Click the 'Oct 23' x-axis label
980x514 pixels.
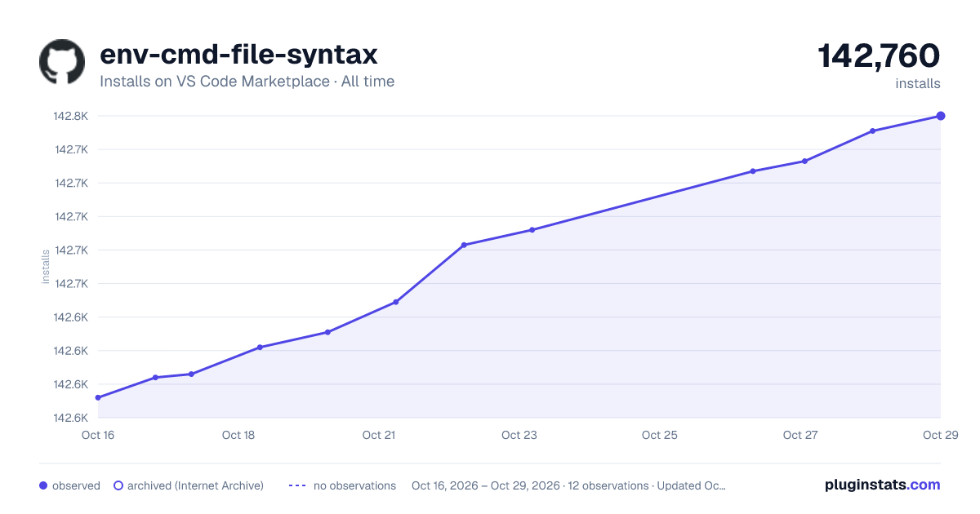click(x=519, y=435)
